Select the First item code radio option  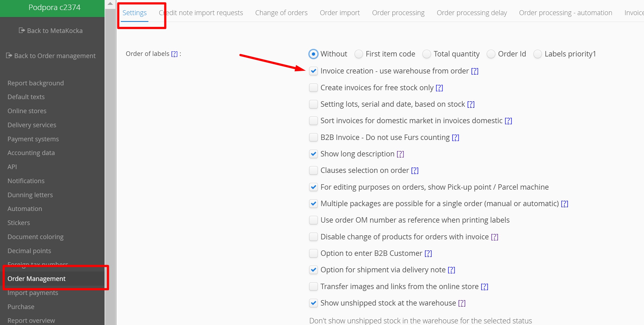pos(359,54)
